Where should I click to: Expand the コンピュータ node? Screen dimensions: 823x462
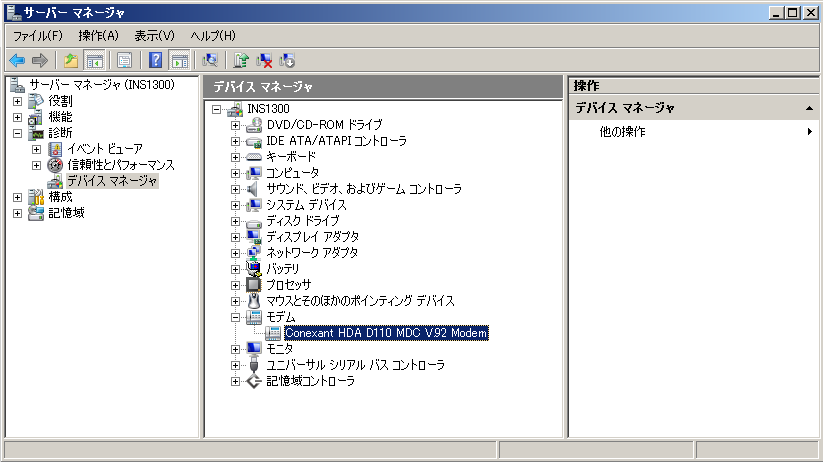point(235,173)
